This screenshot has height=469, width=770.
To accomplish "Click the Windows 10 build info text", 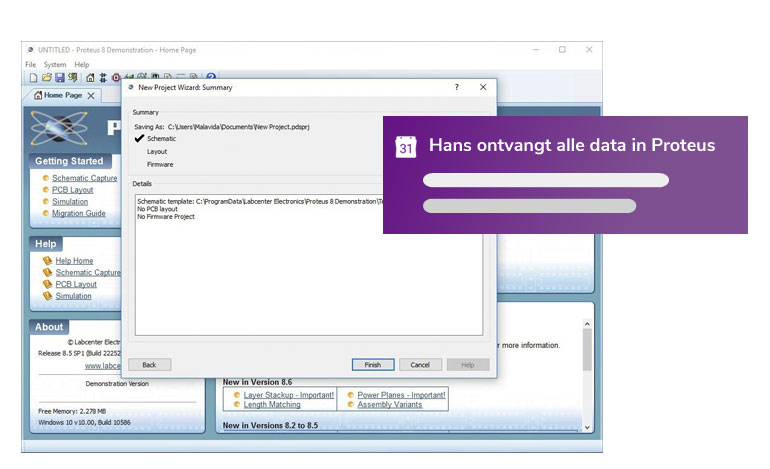I will tap(84, 422).
